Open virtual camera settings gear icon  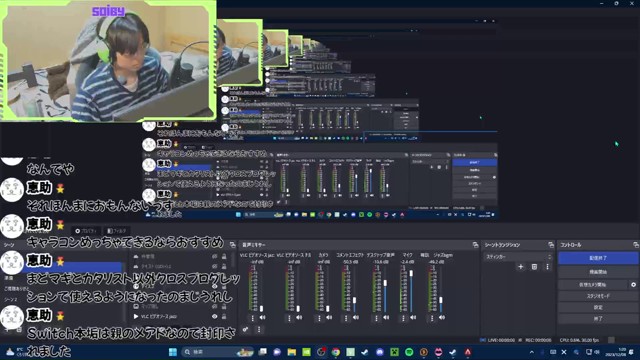[633, 284]
